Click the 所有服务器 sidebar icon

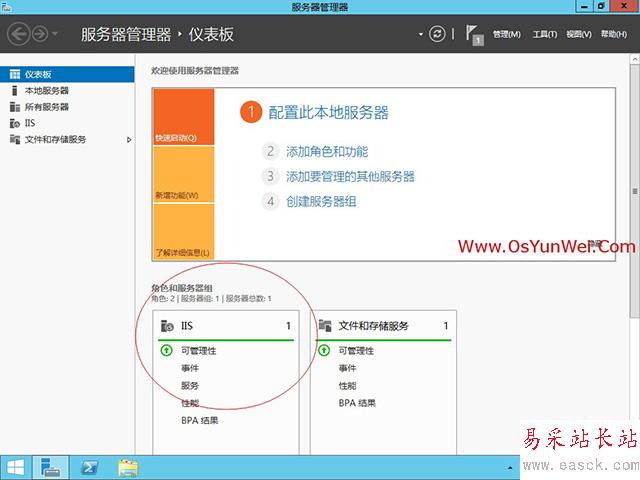pos(15,107)
